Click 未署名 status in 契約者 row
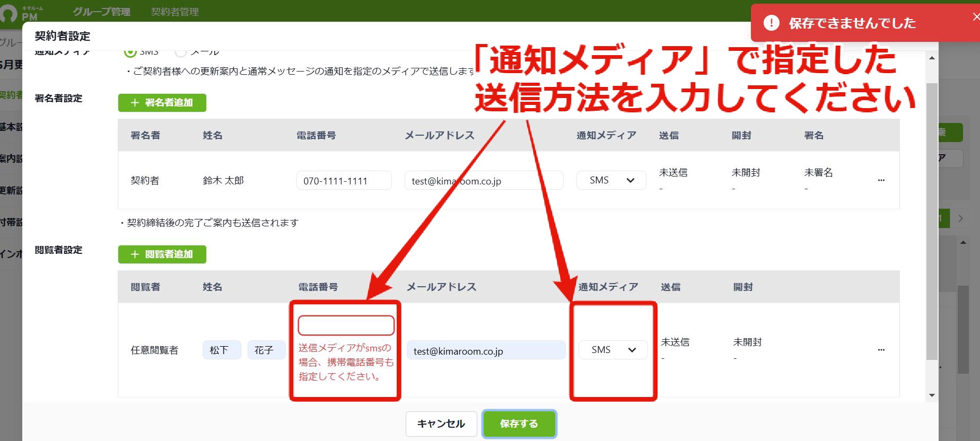Viewport: 980px width, 441px height. click(818, 172)
